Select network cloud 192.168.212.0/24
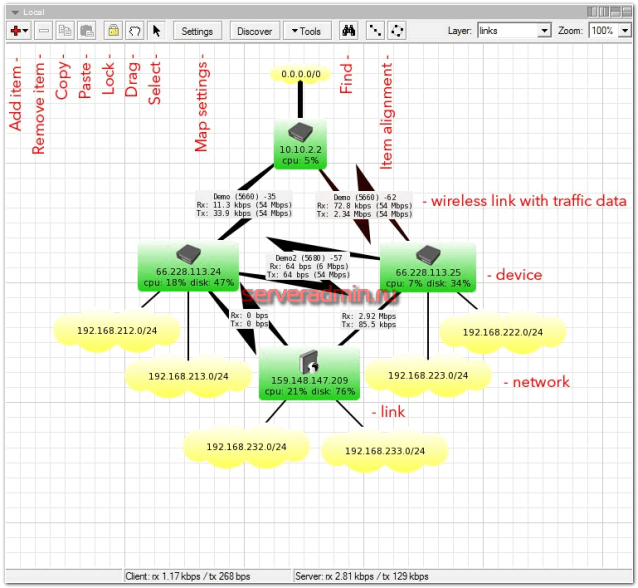The height and width of the screenshot is (588, 638). coord(117,331)
